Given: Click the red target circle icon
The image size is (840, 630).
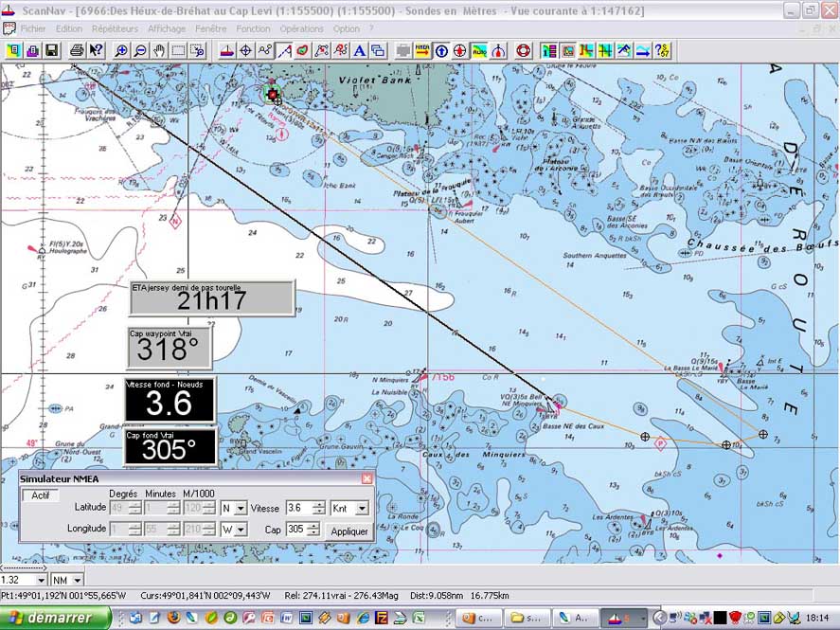Looking at the screenshot, I should (460, 51).
